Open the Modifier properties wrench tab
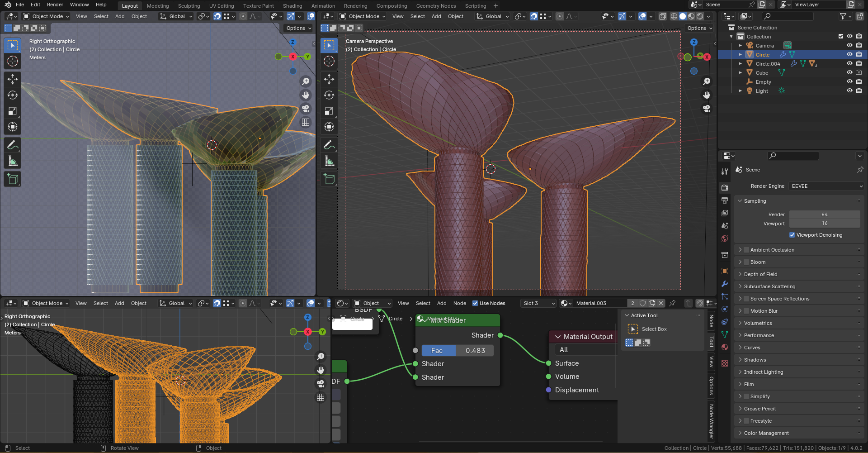 (x=725, y=284)
